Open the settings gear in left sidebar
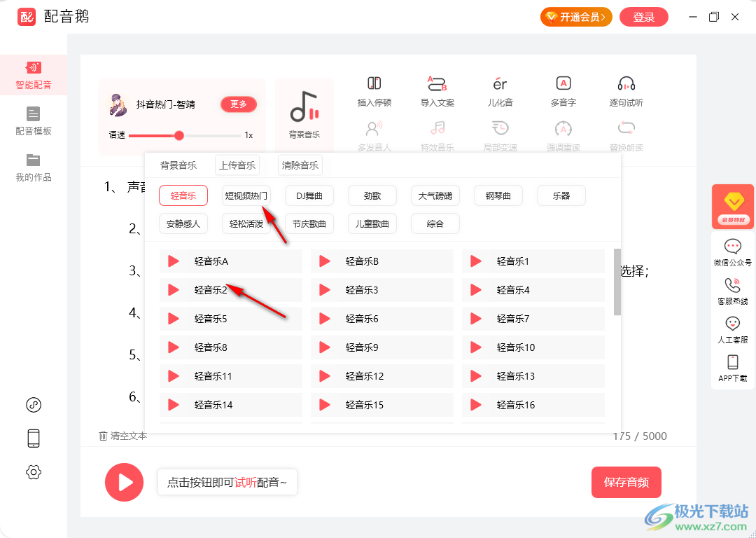This screenshot has height=538, width=756. (x=34, y=472)
